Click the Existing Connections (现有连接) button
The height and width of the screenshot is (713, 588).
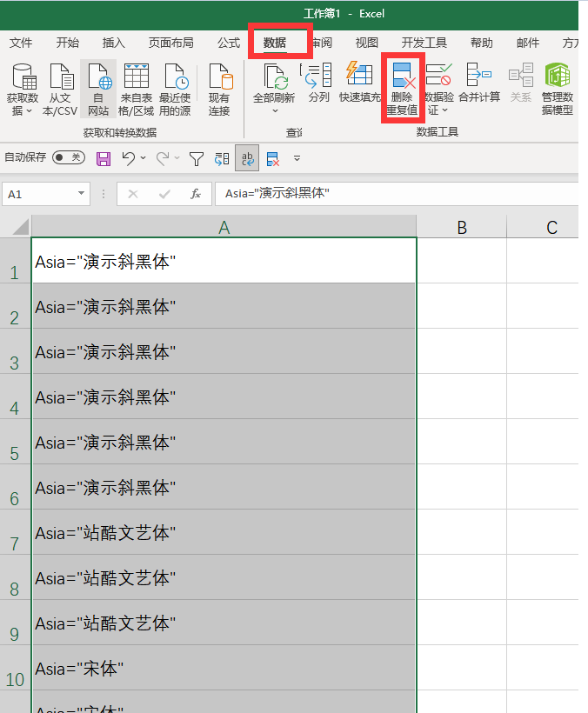pos(219,89)
